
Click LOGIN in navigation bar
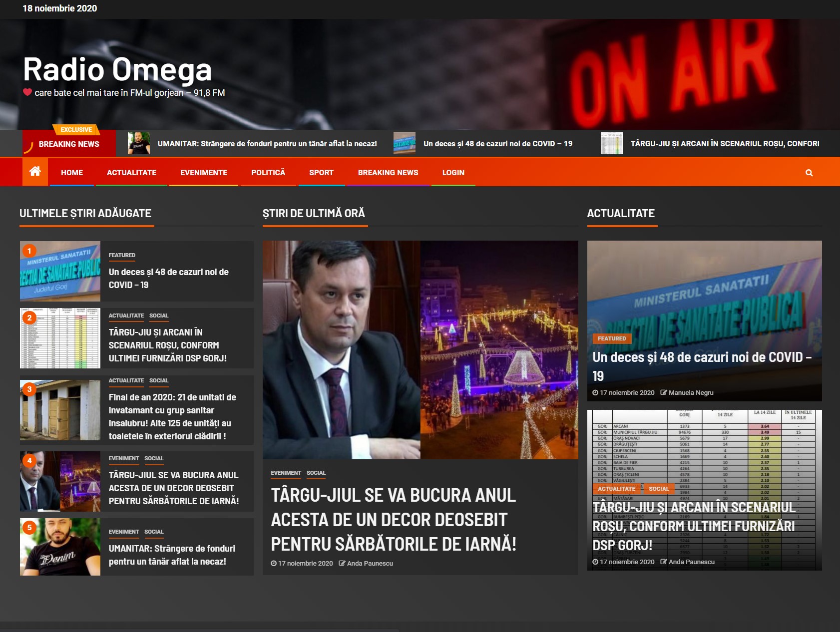(x=453, y=172)
